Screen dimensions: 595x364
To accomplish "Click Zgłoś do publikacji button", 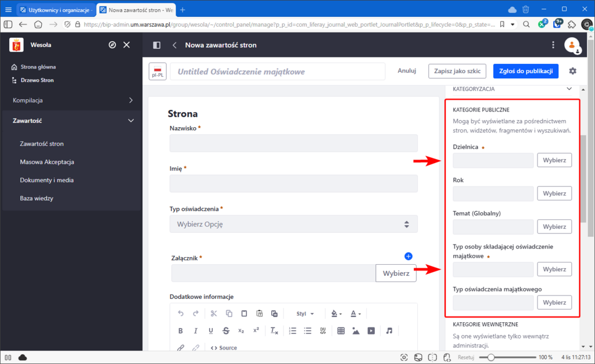I will tap(525, 71).
